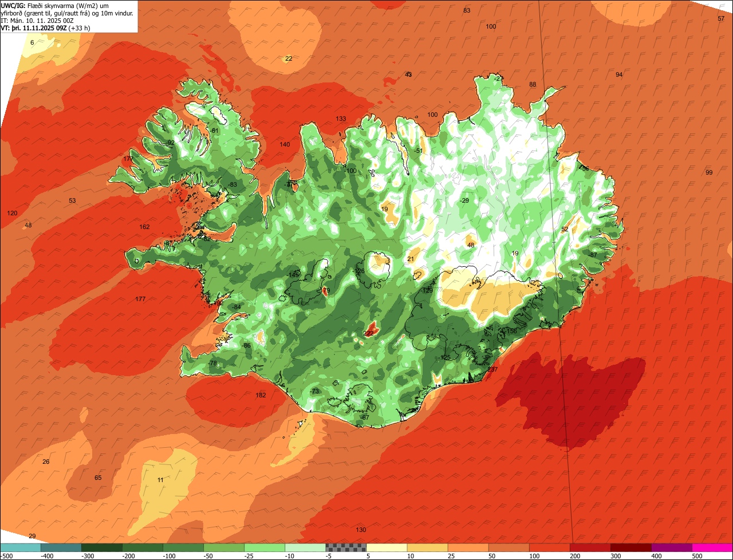Click the '-92' value in the Westfjords
The image size is (733, 560).
170,143
